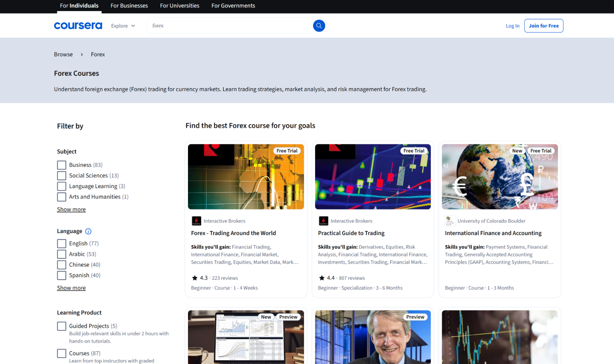
Task: Check the Business subject filter
Action: (x=61, y=165)
